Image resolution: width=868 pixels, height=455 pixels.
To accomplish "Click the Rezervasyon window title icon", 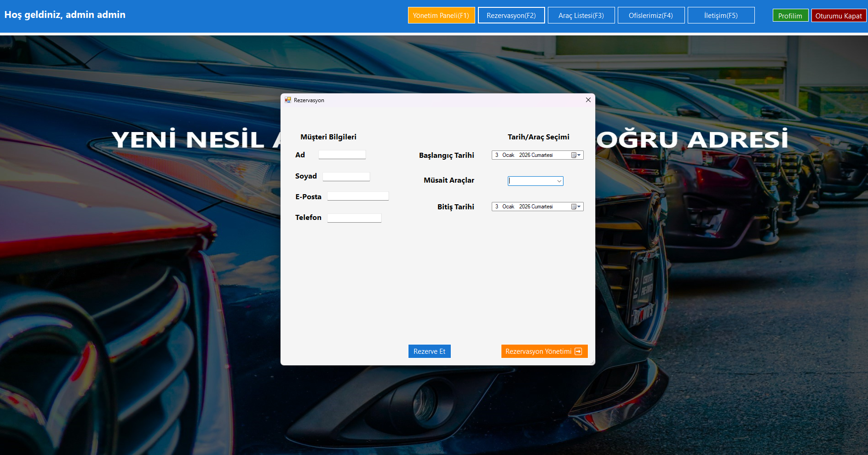I will [288, 100].
